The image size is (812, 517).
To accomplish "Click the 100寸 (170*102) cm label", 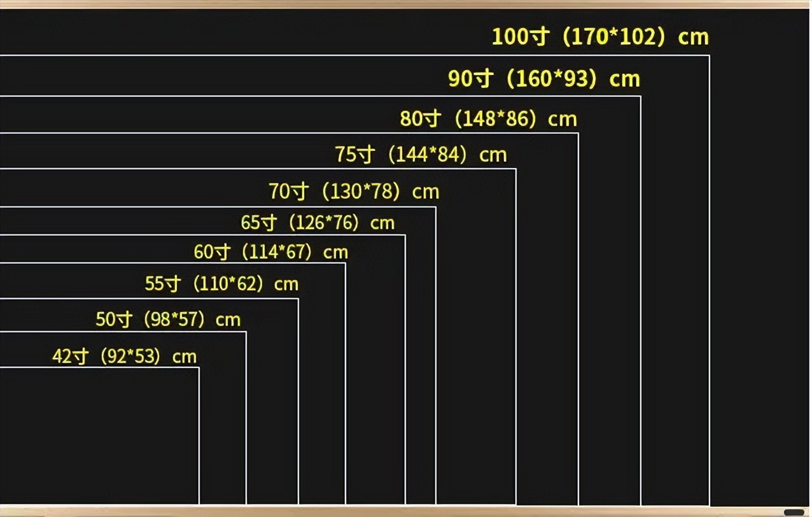I will coord(599,37).
